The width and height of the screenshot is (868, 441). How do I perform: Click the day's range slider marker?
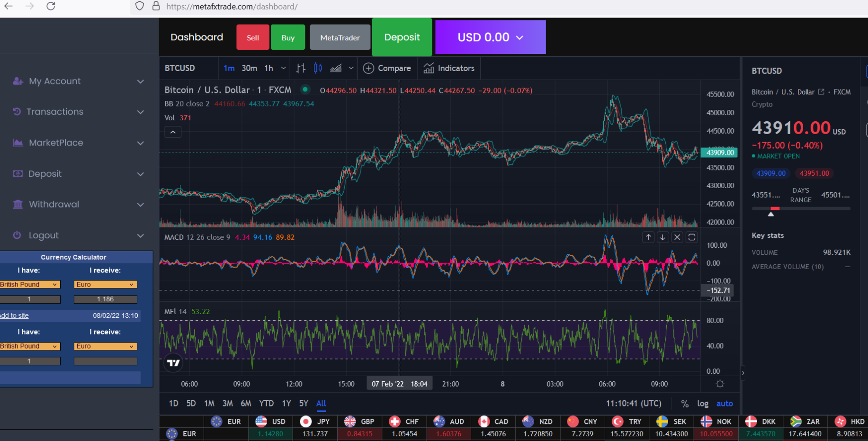(771, 213)
